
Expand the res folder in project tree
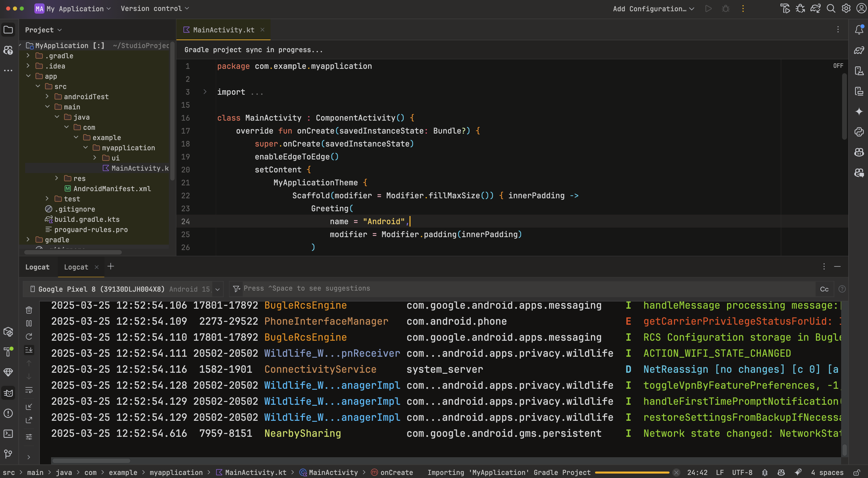[x=57, y=178]
